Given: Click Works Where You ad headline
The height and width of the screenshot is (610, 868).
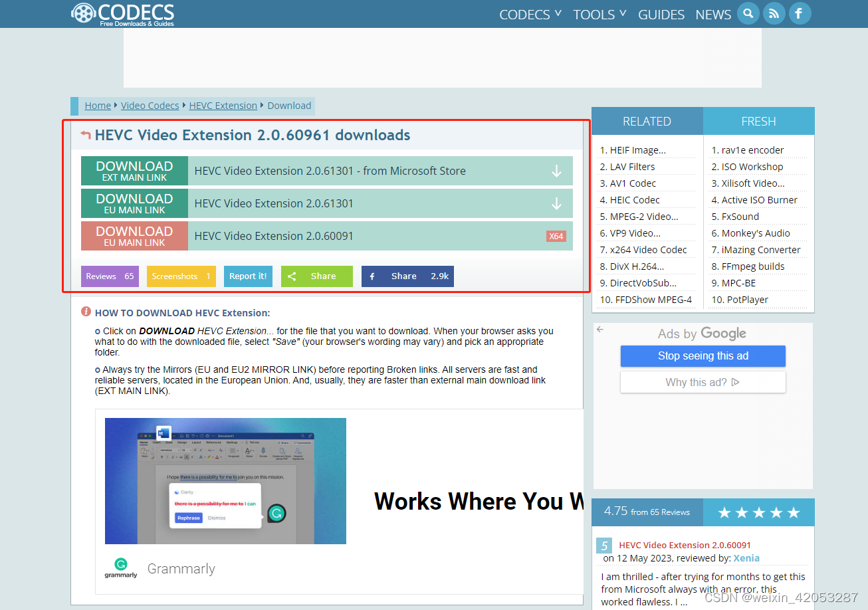Looking at the screenshot, I should pyautogui.click(x=479, y=501).
